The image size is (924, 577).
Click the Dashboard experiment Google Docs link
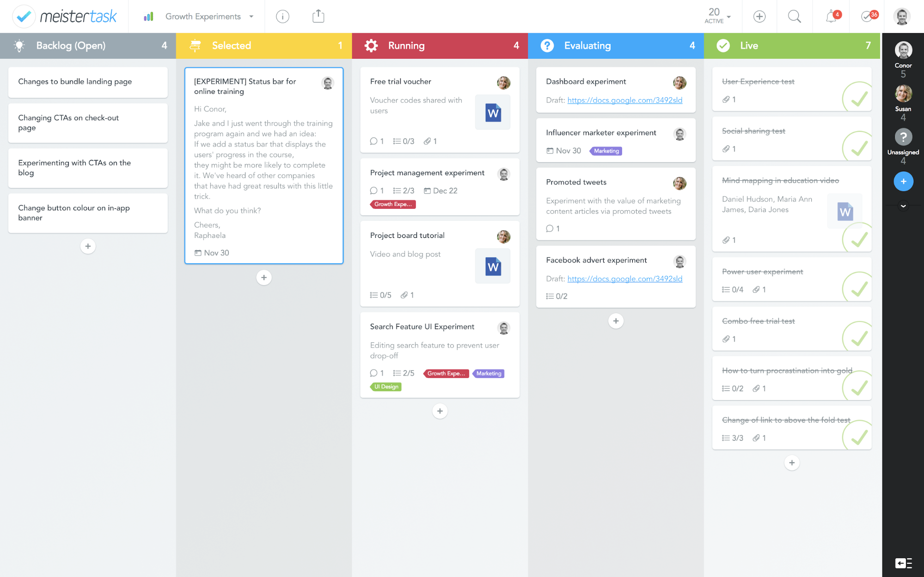(624, 100)
